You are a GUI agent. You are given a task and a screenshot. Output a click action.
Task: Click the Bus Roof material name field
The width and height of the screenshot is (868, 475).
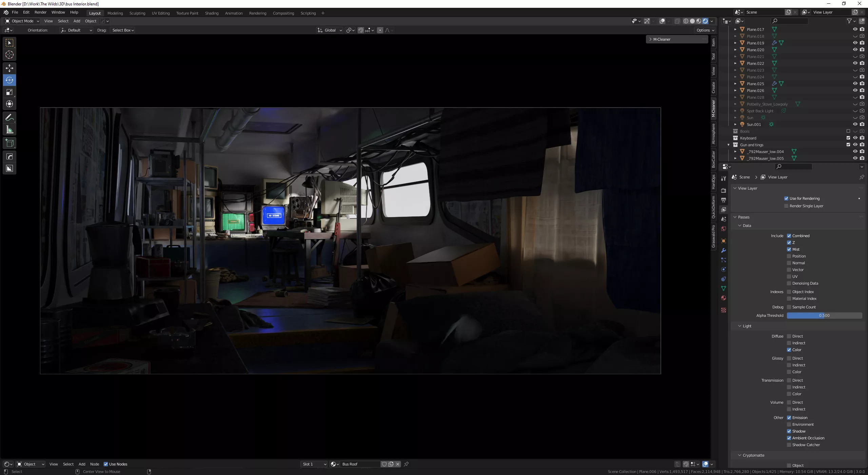(359, 464)
